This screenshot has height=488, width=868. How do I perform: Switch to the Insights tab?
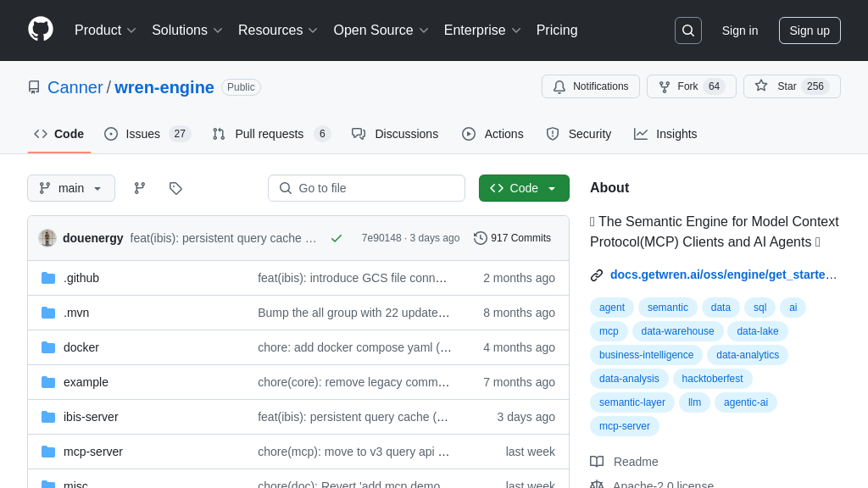point(665,134)
